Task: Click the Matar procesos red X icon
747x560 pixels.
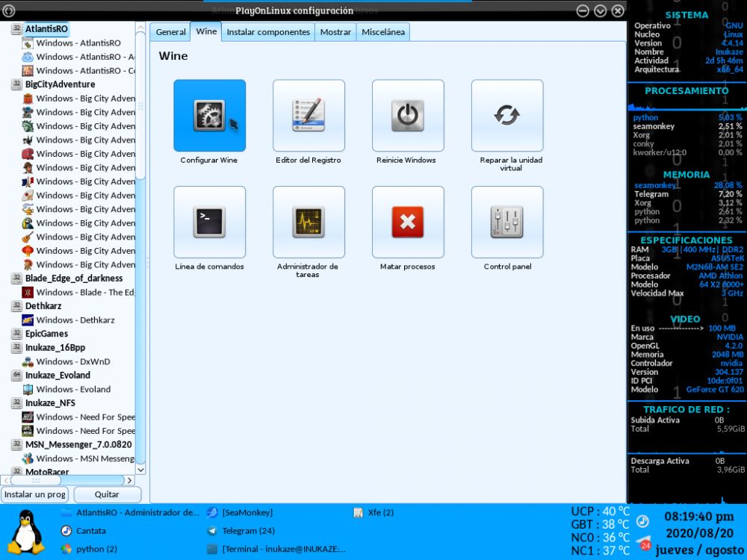Action: [x=408, y=222]
